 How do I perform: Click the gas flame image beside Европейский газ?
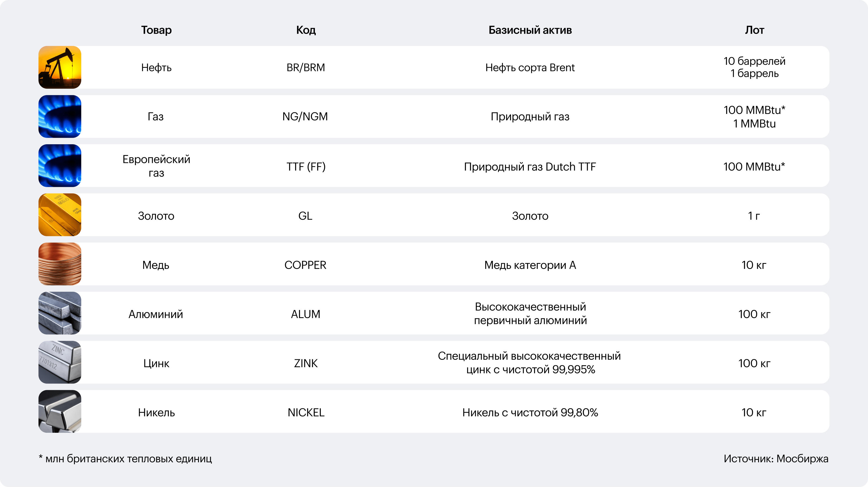click(x=60, y=166)
